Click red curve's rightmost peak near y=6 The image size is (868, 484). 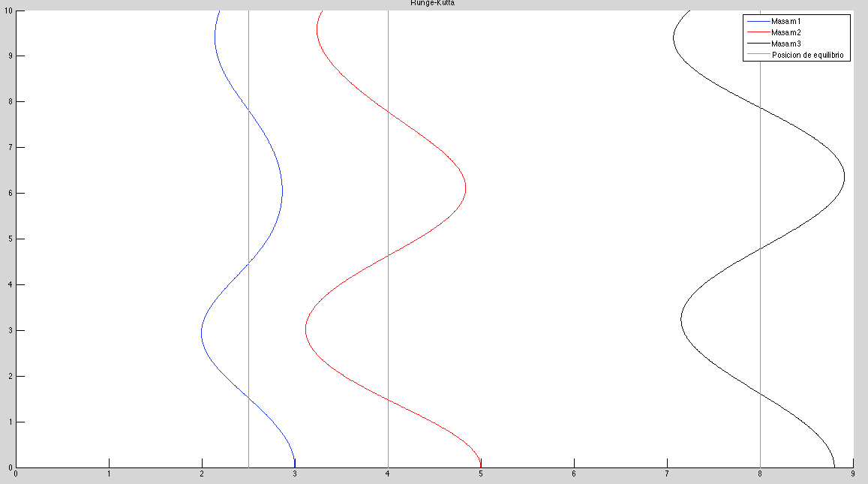[466, 188]
